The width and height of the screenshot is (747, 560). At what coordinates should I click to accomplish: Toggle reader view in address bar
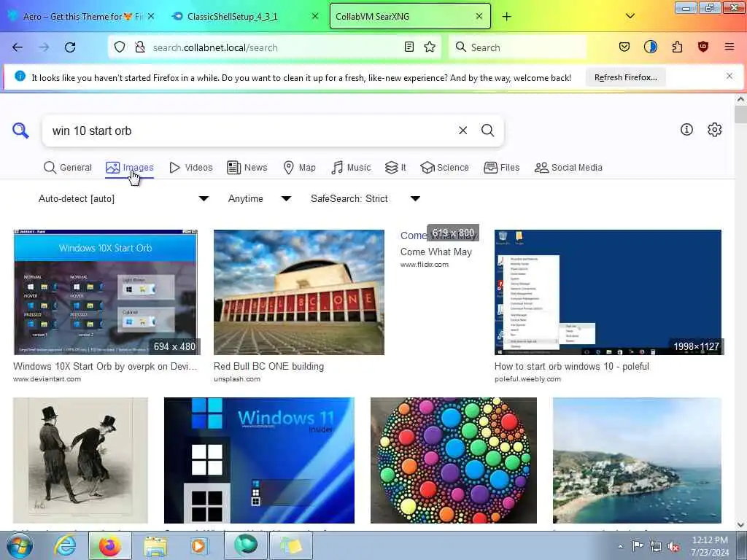(x=409, y=47)
